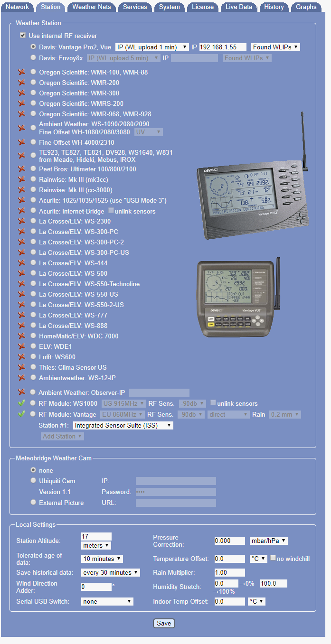This screenshot has height=644, width=331.
Task: Click red X icon beside Oregon Scientific WMR-200
Action: (x=21, y=83)
